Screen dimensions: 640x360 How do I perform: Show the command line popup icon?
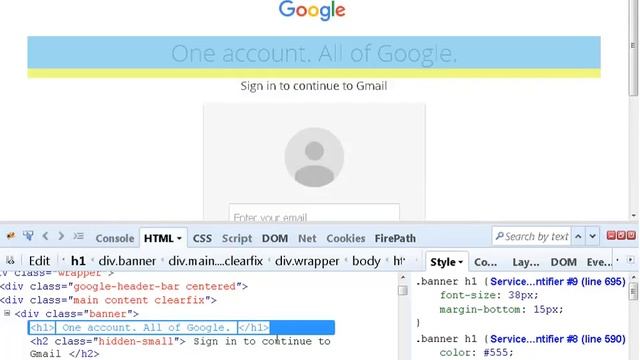(78, 236)
